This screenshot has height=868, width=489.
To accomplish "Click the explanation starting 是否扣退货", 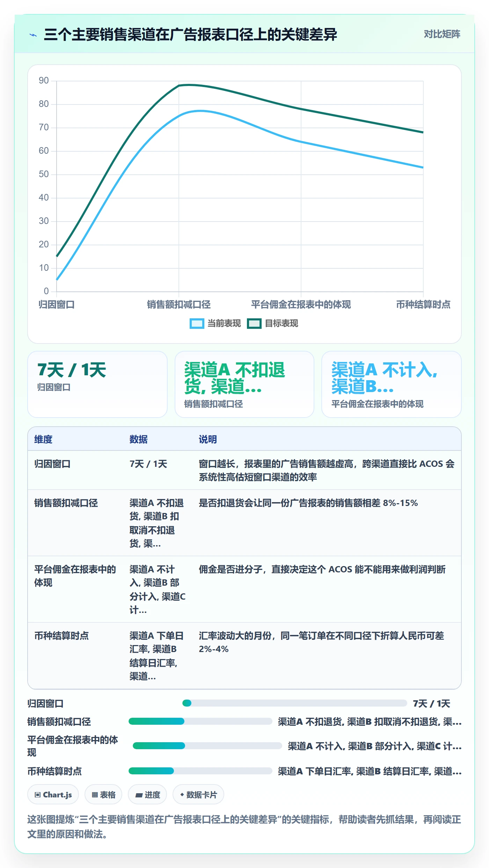I will click(x=308, y=503).
